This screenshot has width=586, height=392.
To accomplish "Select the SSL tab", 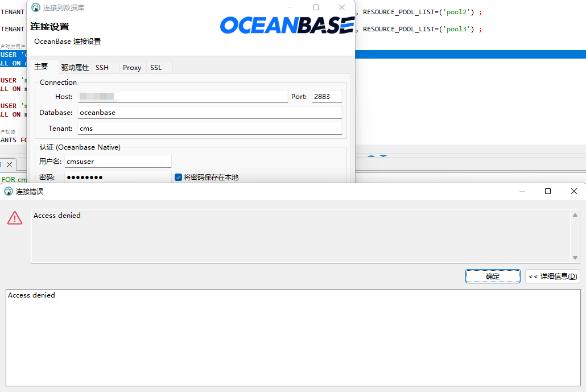I will [x=156, y=67].
